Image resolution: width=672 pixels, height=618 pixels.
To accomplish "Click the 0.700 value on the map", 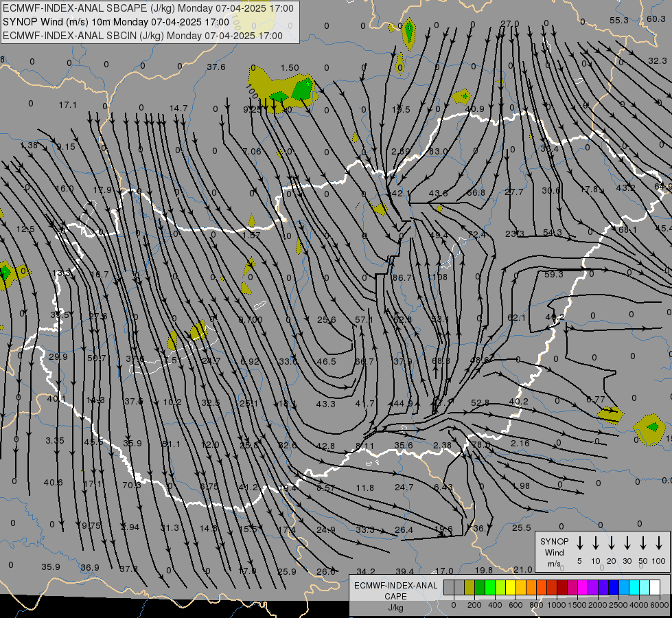I will click(251, 320).
